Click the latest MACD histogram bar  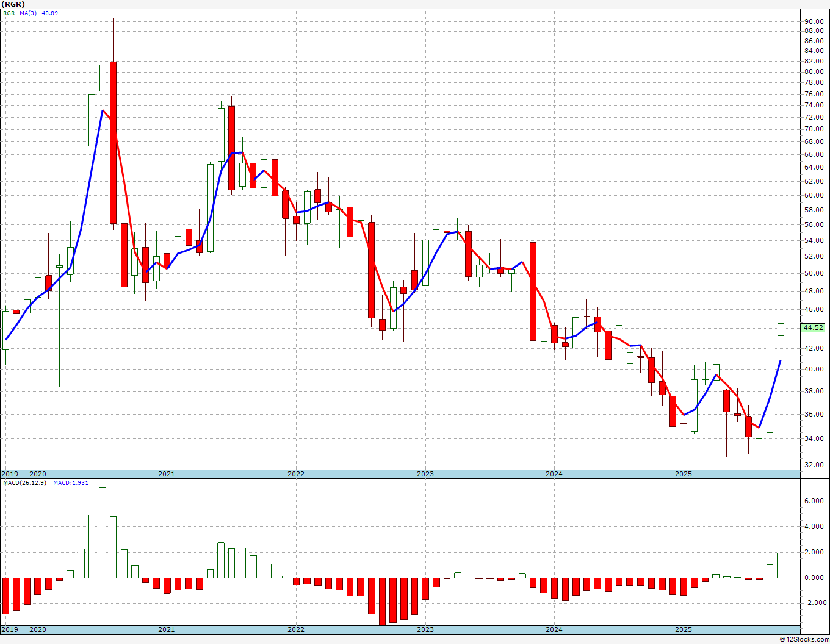click(x=781, y=565)
